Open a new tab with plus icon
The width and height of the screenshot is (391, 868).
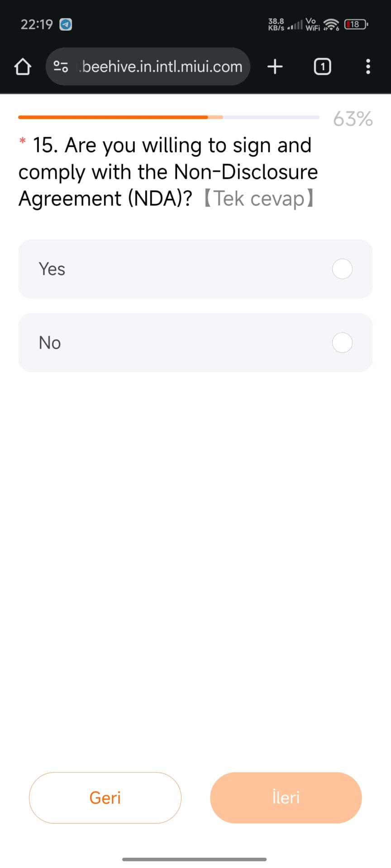tap(275, 67)
